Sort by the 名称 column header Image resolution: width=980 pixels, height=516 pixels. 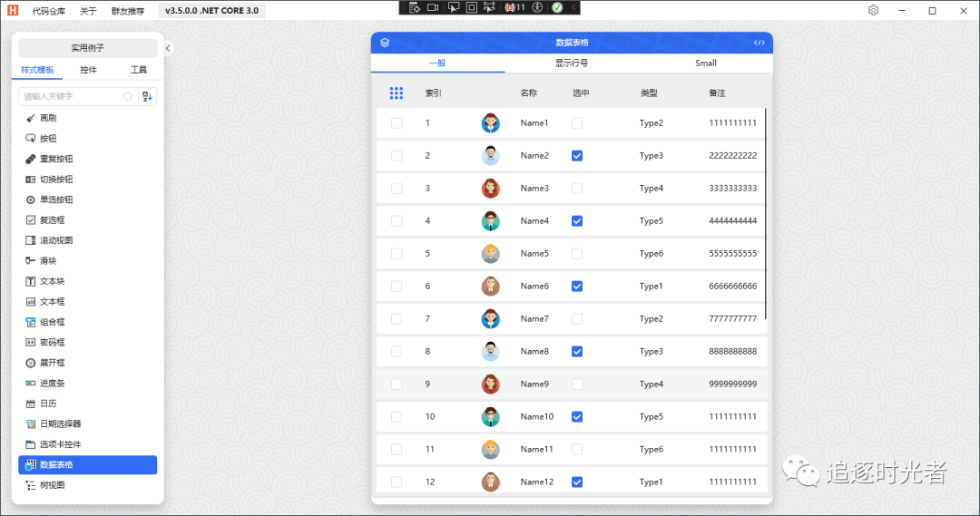coord(529,93)
